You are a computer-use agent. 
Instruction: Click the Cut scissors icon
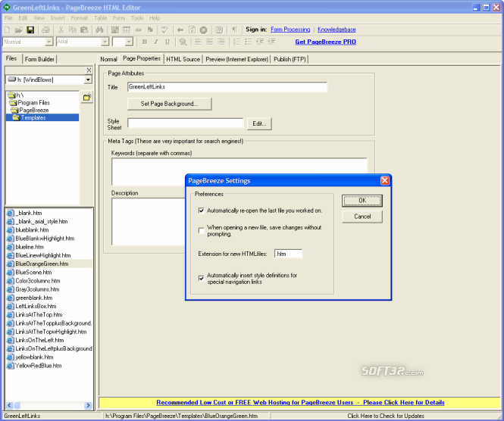click(61, 30)
